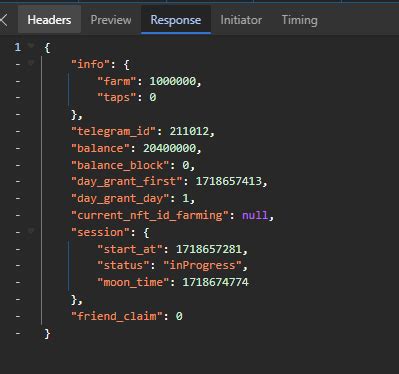Click the balance value 20400000
Screen dimensions: 399x374
[x=169, y=148]
